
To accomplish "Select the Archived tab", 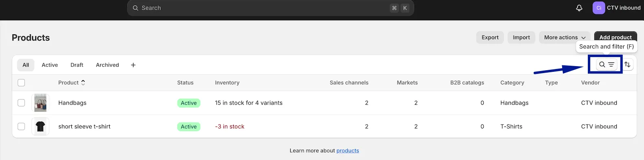I will click(107, 65).
